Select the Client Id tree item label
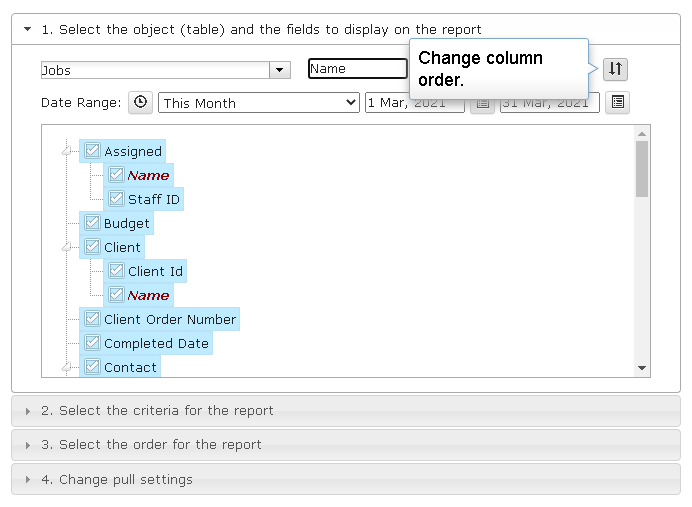Viewport: 692px width, 507px height. (155, 271)
